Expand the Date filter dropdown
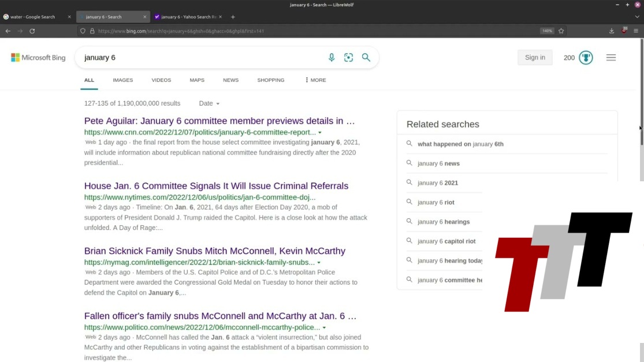 pyautogui.click(x=209, y=103)
